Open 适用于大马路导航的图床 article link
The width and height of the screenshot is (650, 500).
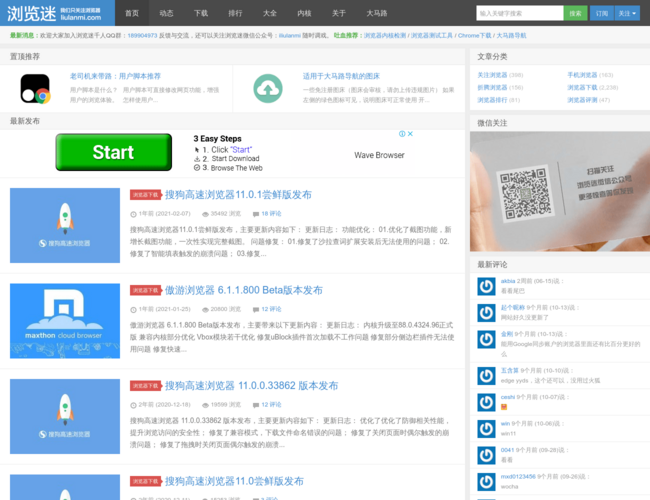(x=341, y=76)
